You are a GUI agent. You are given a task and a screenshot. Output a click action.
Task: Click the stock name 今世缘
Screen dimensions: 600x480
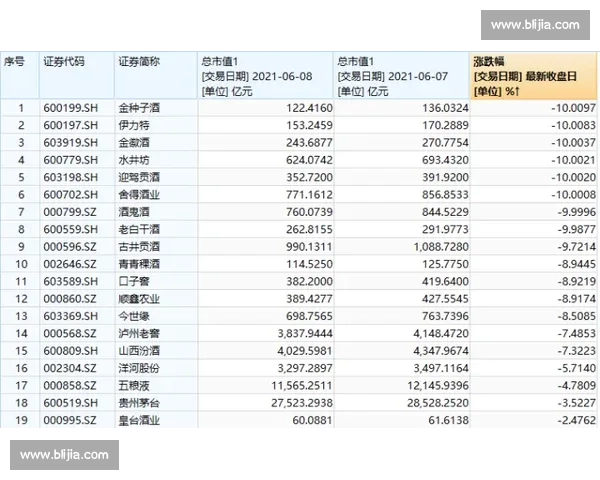tap(134, 316)
